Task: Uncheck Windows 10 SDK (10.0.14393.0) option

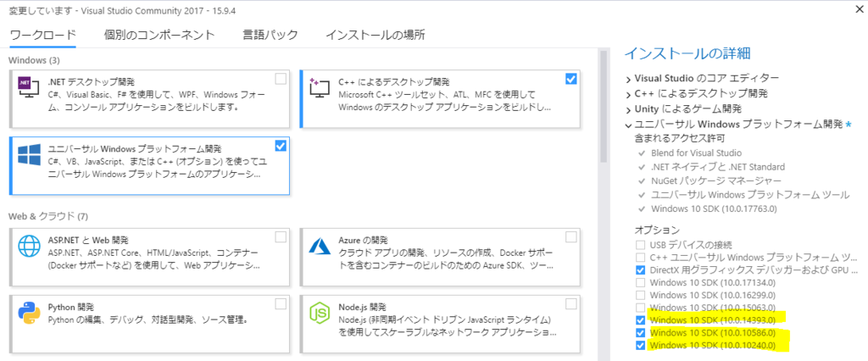Action: point(641,320)
